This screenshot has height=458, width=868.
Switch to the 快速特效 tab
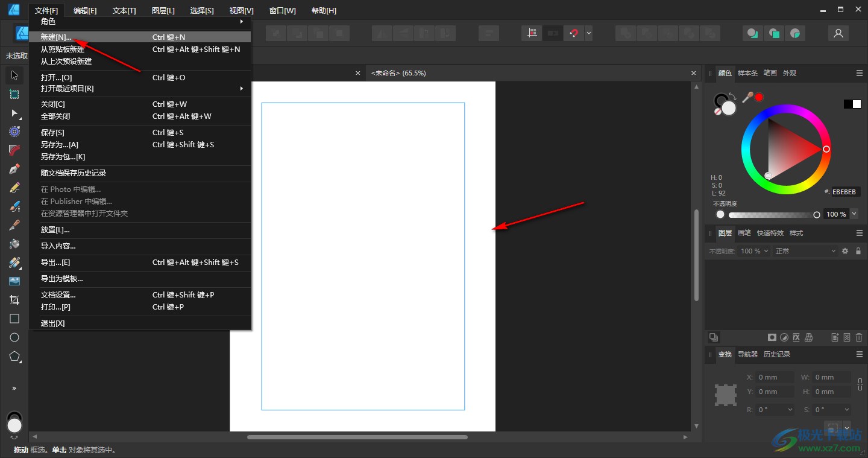(770, 233)
